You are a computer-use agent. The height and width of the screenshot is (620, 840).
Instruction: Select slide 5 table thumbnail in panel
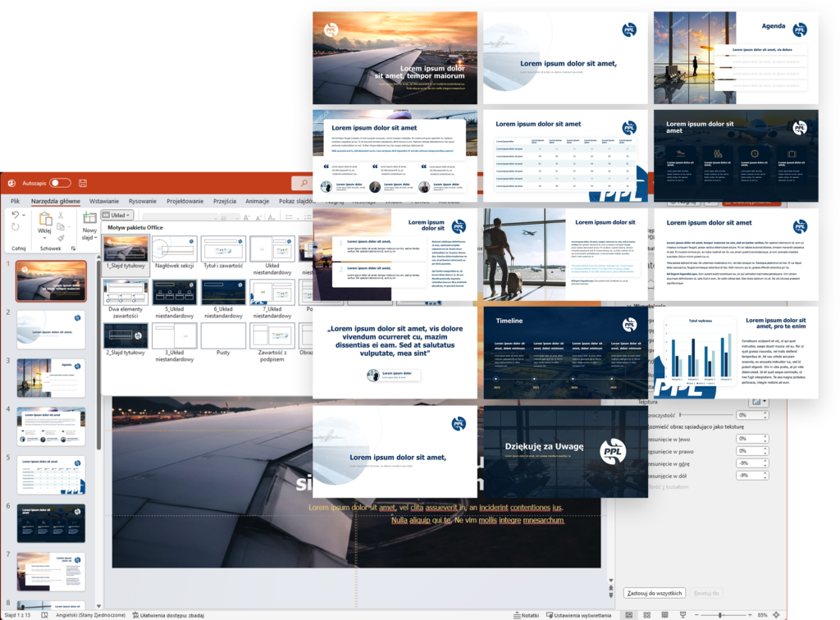click(x=51, y=475)
